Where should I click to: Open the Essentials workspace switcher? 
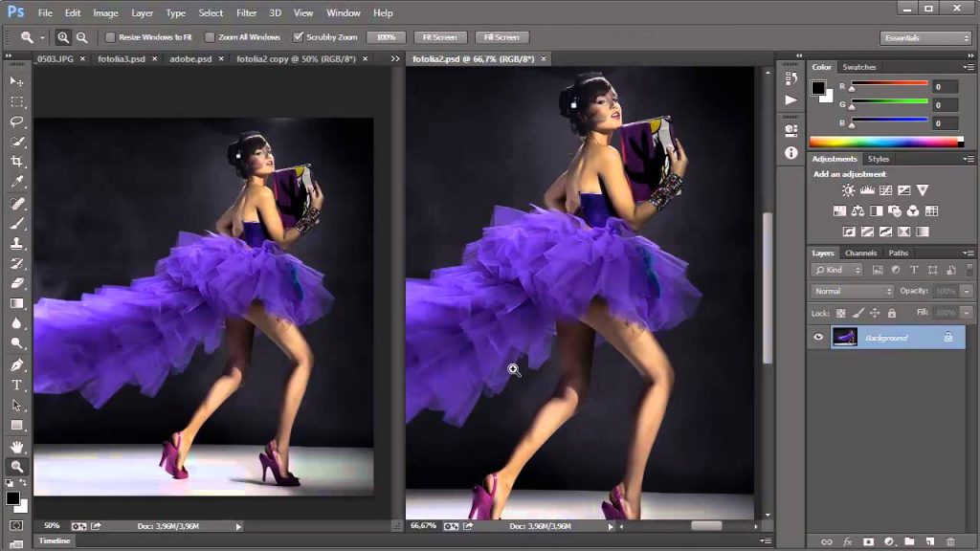tap(924, 36)
